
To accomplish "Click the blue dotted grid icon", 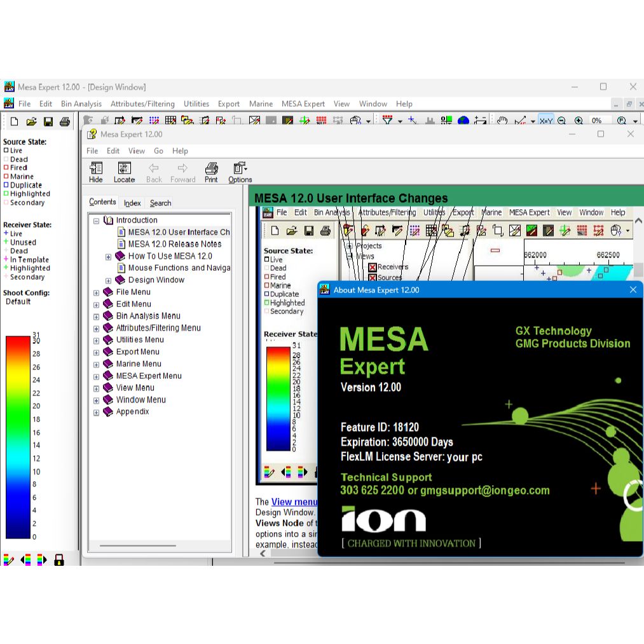I will [154, 120].
